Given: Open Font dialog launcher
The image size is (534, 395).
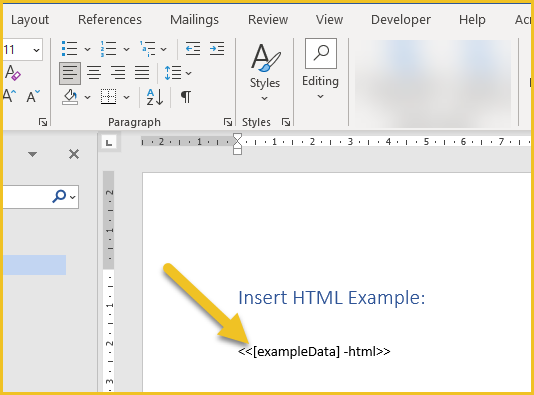Looking at the screenshot, I should coord(43,122).
